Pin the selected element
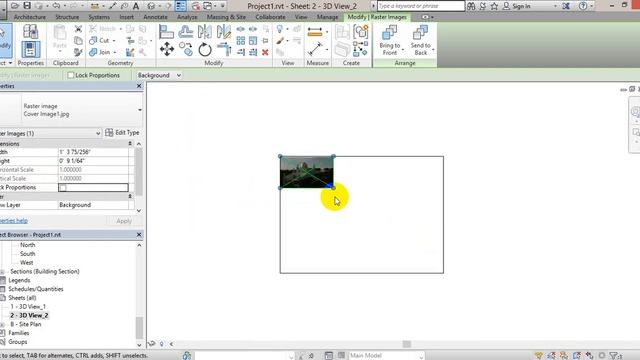The height and width of the screenshot is (360, 640). (265, 40)
